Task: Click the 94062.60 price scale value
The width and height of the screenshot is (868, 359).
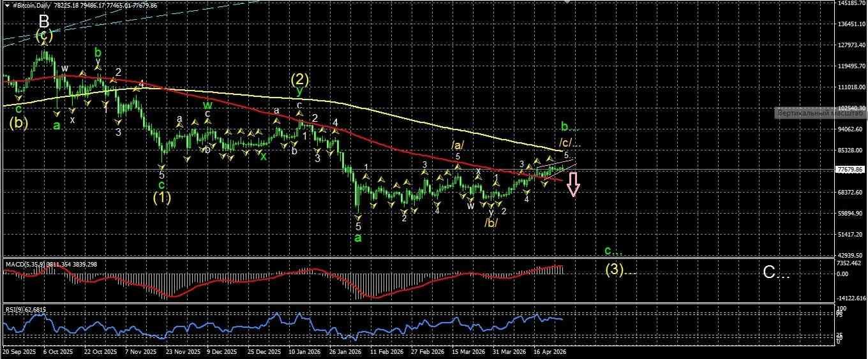Action: click(849, 129)
